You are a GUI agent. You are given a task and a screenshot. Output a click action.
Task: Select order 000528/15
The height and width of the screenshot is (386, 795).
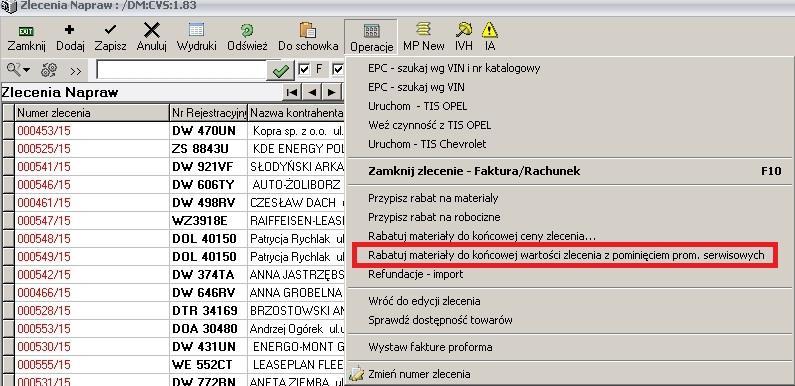coord(44,311)
